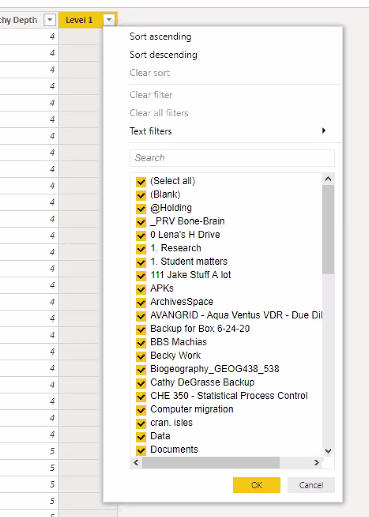Image resolution: width=369 pixels, height=517 pixels.
Task: Choose Sort ascending
Action: click(x=160, y=37)
